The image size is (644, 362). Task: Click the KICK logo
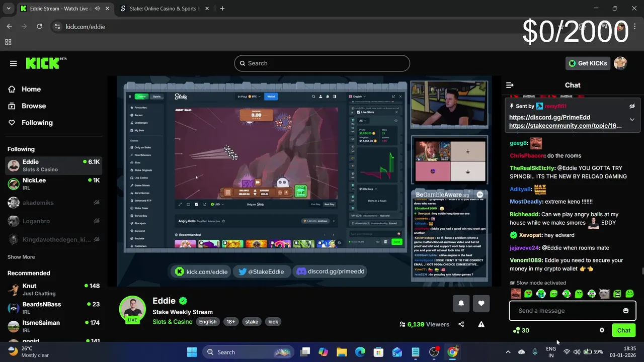coord(45,63)
